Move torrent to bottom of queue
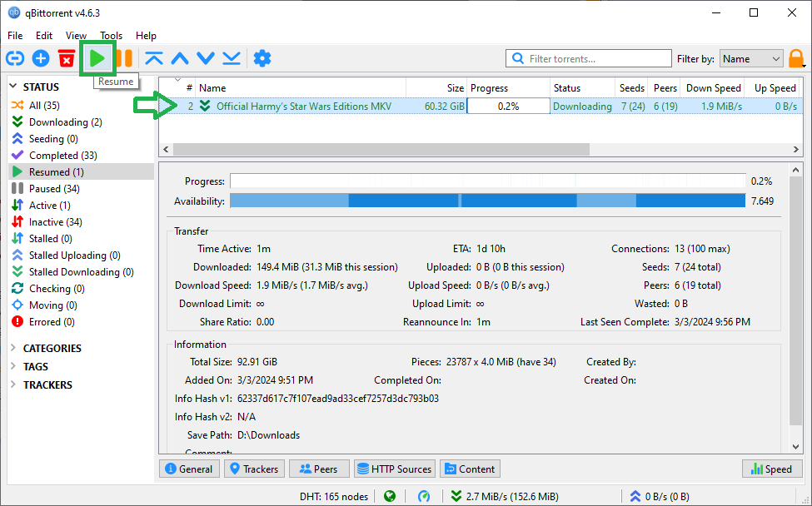The height and width of the screenshot is (506, 812). tap(232, 58)
